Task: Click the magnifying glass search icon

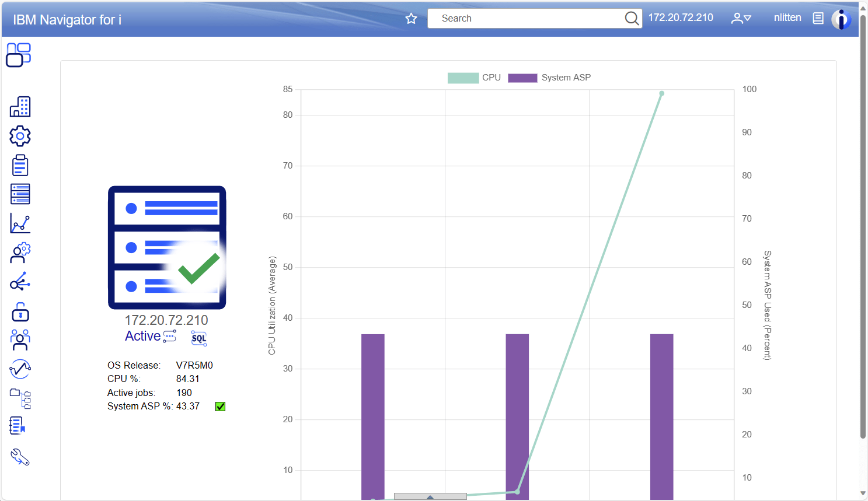Action: pos(632,18)
